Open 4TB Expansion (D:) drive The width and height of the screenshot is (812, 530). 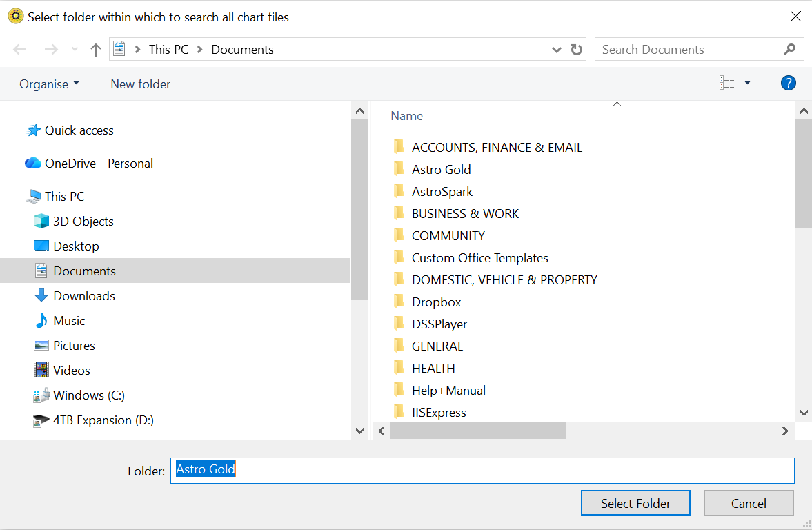click(x=93, y=420)
